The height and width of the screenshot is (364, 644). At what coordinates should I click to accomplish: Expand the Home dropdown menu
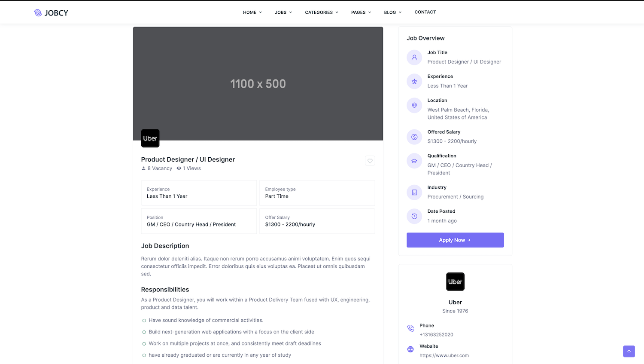252,12
